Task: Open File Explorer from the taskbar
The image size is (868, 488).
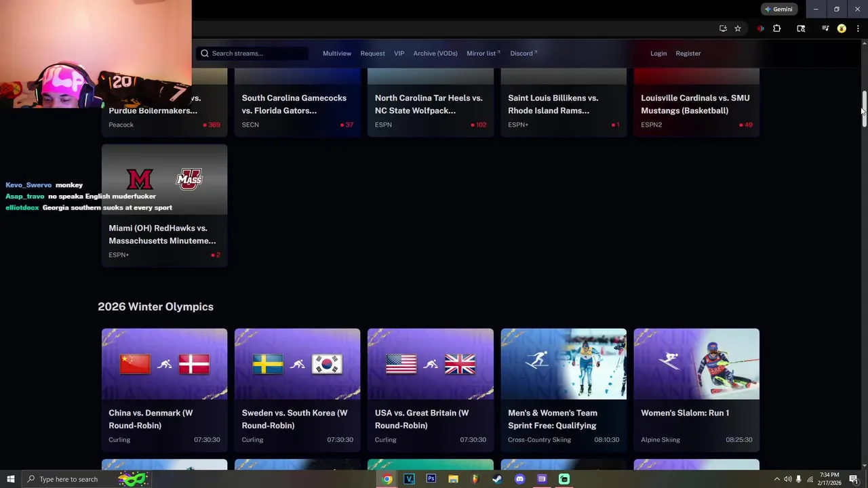Action: (x=453, y=479)
